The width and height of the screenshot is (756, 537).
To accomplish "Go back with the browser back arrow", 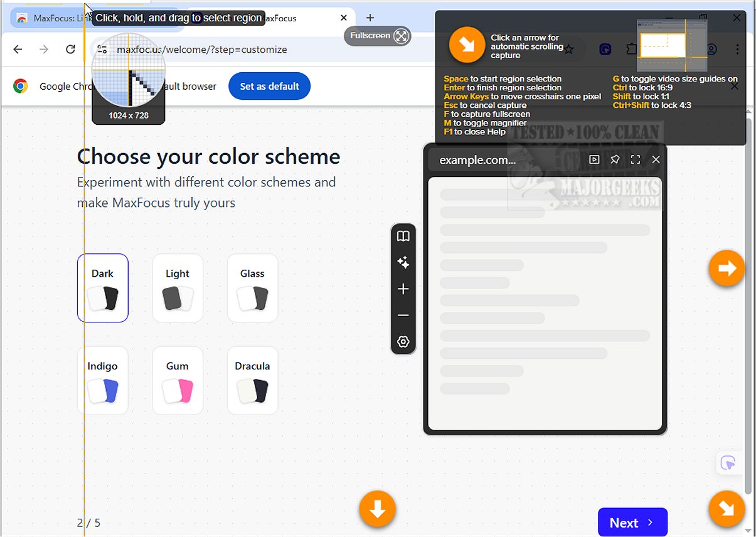I will [x=18, y=49].
